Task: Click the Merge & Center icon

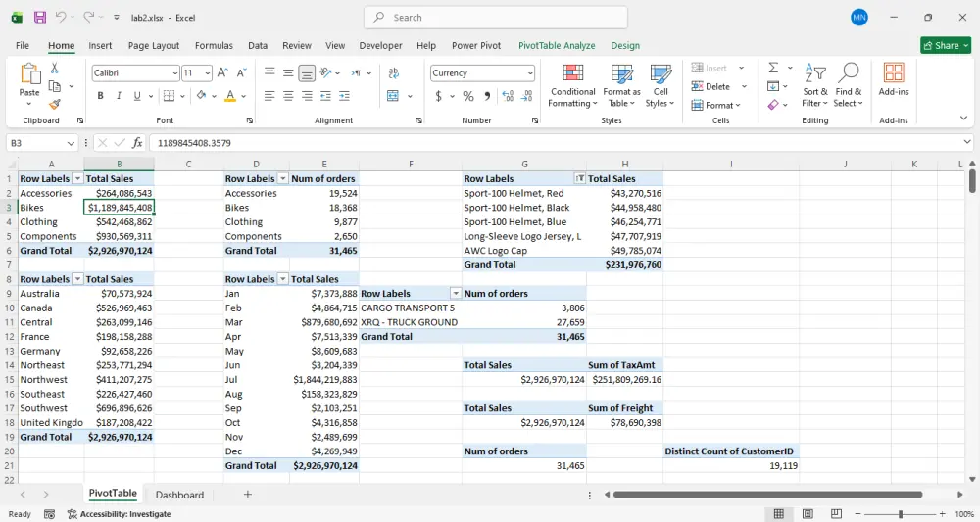Action: 393,96
